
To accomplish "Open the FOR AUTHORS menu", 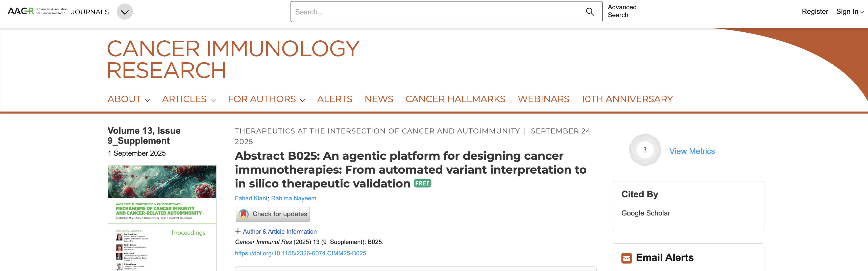I will click(266, 99).
